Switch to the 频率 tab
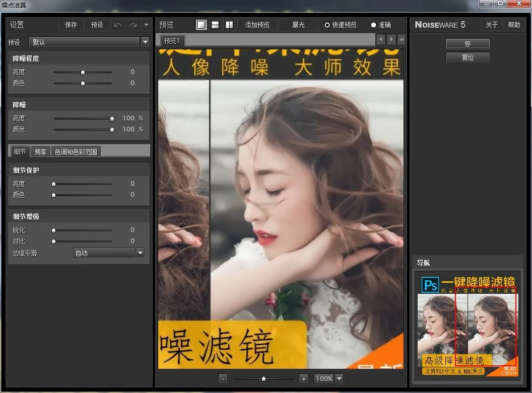The width and height of the screenshot is (532, 393). (x=40, y=151)
